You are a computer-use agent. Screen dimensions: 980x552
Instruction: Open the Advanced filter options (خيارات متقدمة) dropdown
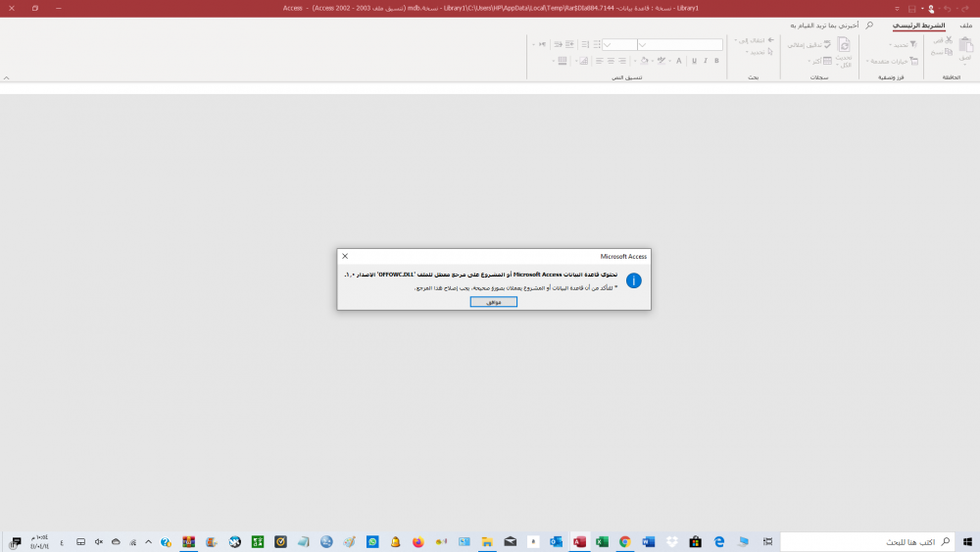[892, 61]
